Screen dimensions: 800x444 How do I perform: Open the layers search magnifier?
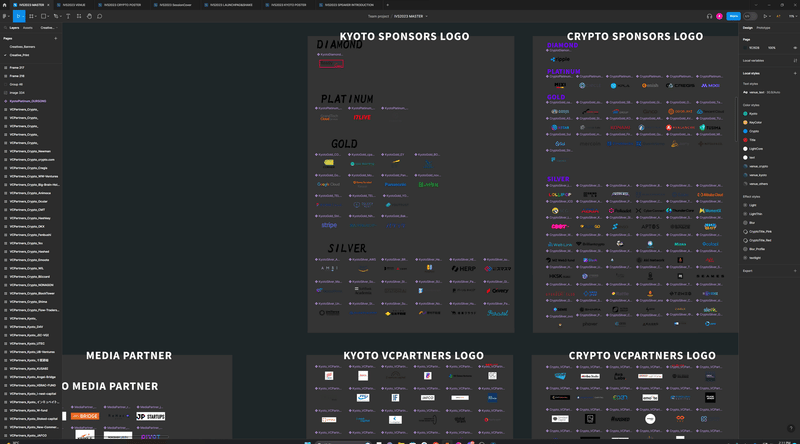(5, 28)
